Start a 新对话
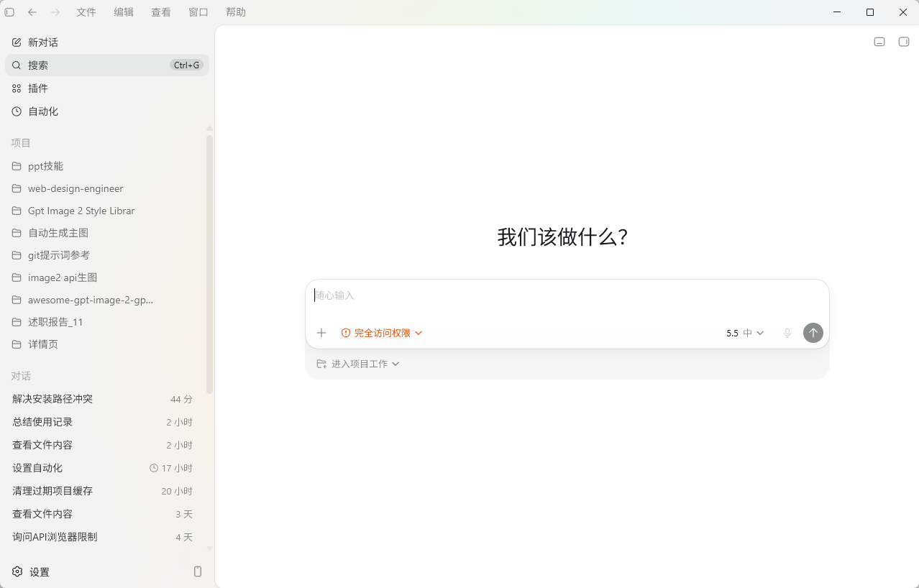The height and width of the screenshot is (588, 919). pos(107,42)
